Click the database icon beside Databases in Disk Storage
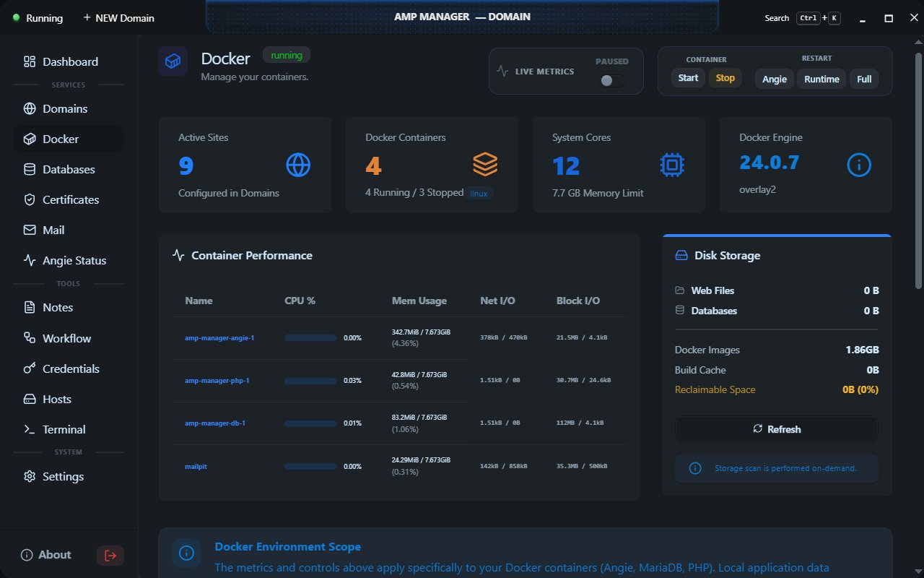 pyautogui.click(x=679, y=311)
